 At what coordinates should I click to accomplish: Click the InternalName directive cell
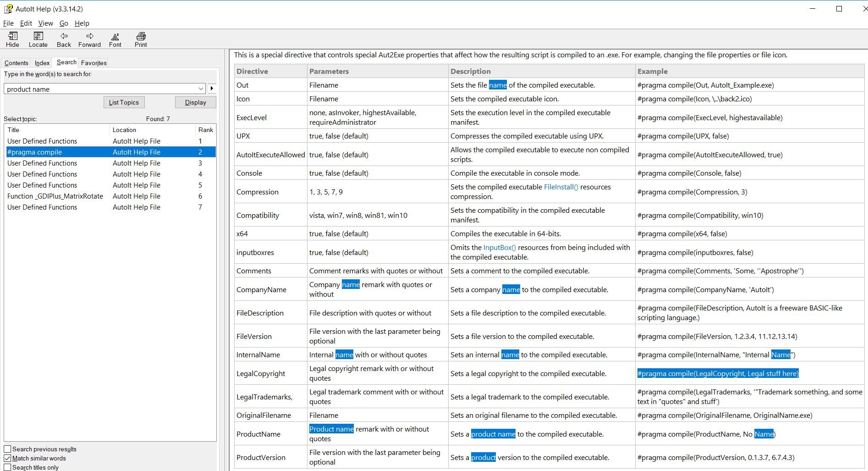(x=270, y=355)
